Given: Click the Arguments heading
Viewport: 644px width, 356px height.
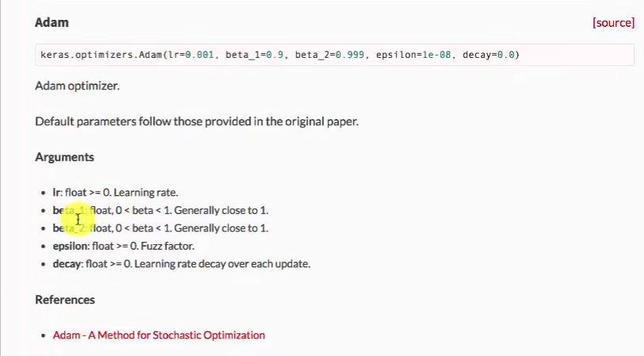Looking at the screenshot, I should coord(64,157).
